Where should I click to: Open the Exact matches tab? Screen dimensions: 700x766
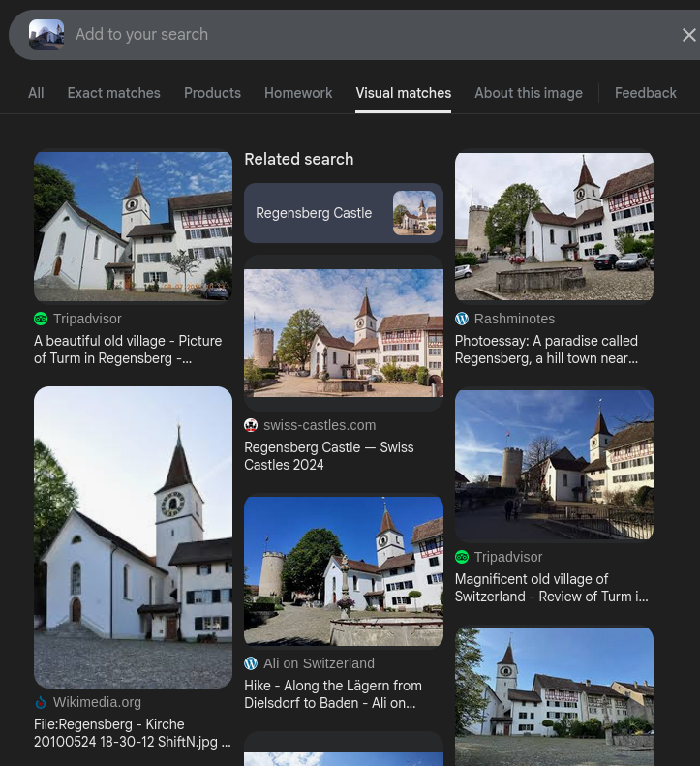(x=114, y=93)
